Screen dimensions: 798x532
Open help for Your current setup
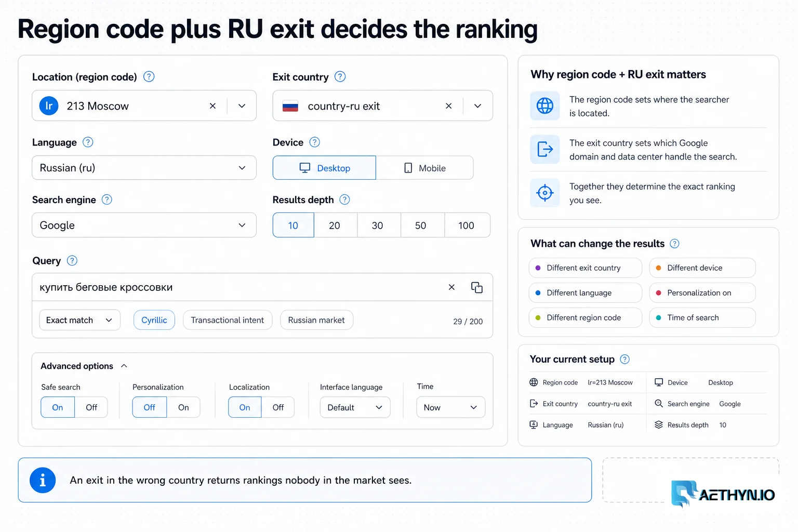pos(625,359)
